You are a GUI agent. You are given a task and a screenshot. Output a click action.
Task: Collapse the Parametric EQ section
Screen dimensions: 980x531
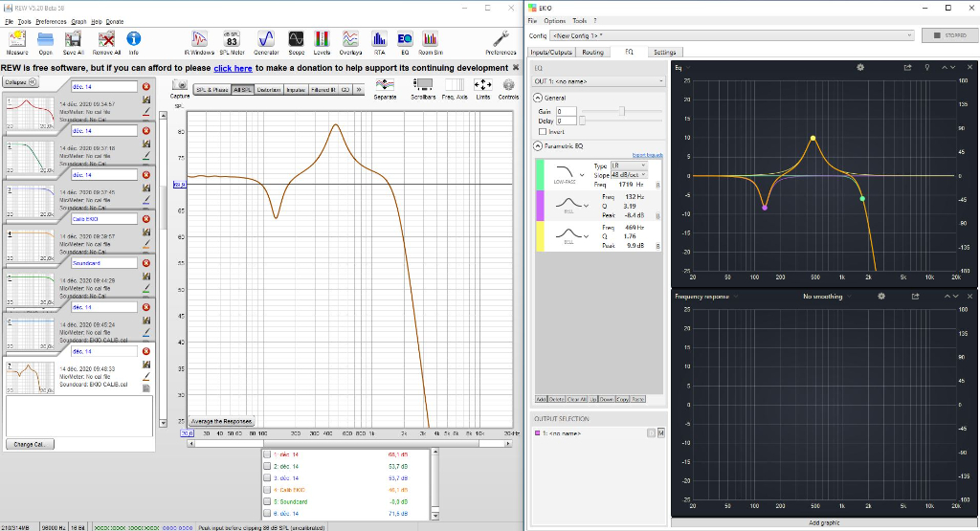coord(538,146)
